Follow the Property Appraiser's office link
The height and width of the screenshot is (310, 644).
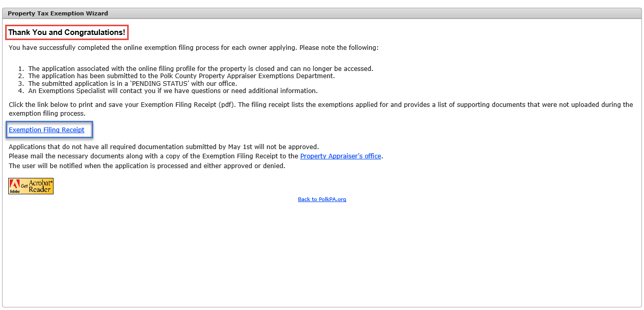click(x=341, y=156)
